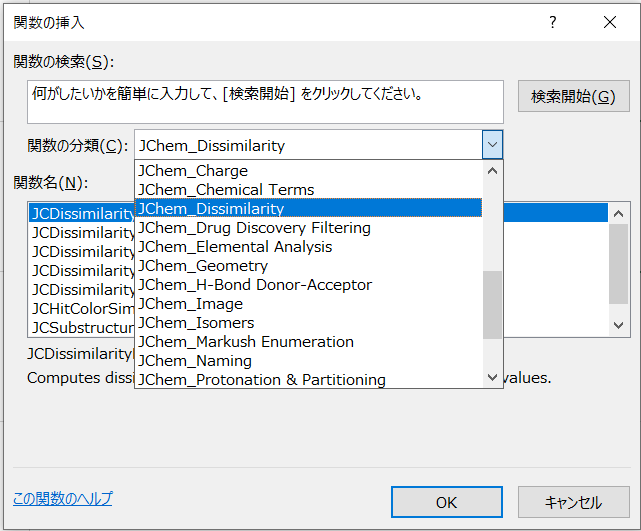This screenshot has height=531, width=641.
Task: Select JChem_Chemical Terms category
Action: click(x=309, y=190)
